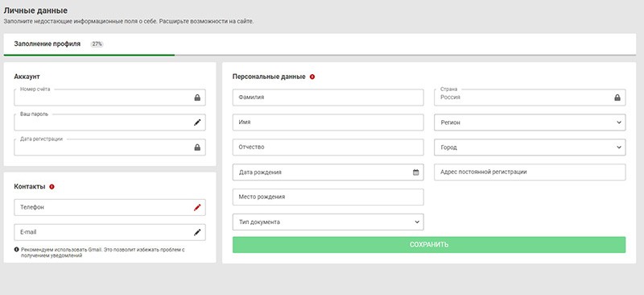Click the red pencil icon in Телефон field
Screen dimensions: 644x295
[197, 207]
